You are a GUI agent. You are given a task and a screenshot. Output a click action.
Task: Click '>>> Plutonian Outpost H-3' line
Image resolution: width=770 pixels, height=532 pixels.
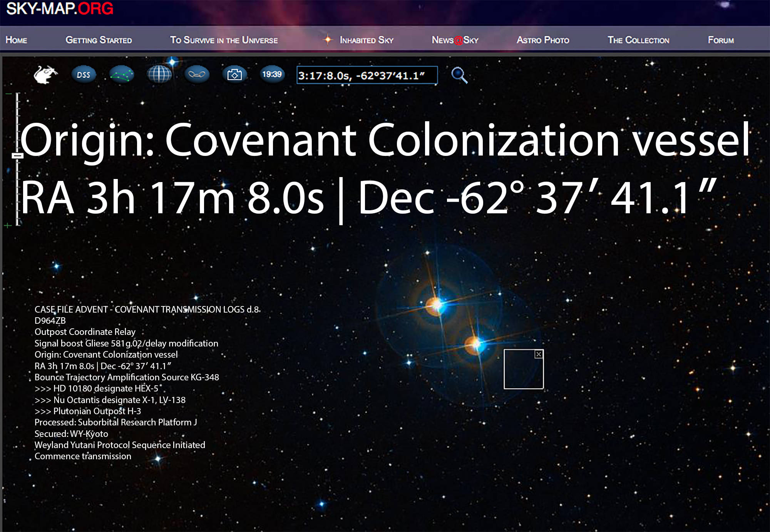click(x=88, y=411)
